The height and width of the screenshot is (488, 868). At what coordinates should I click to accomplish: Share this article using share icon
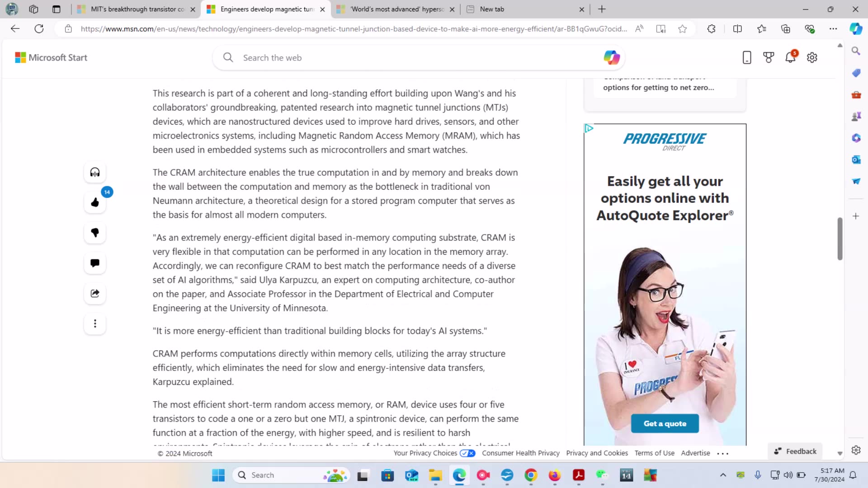95,293
